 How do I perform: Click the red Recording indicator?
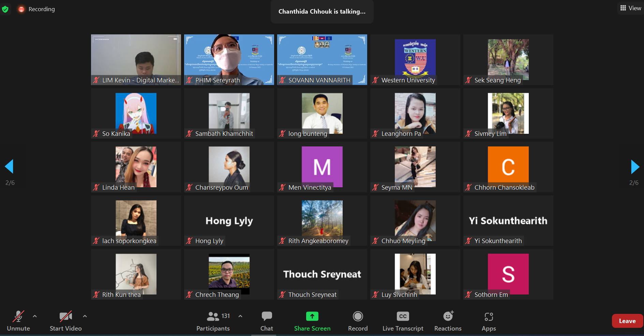pos(21,9)
